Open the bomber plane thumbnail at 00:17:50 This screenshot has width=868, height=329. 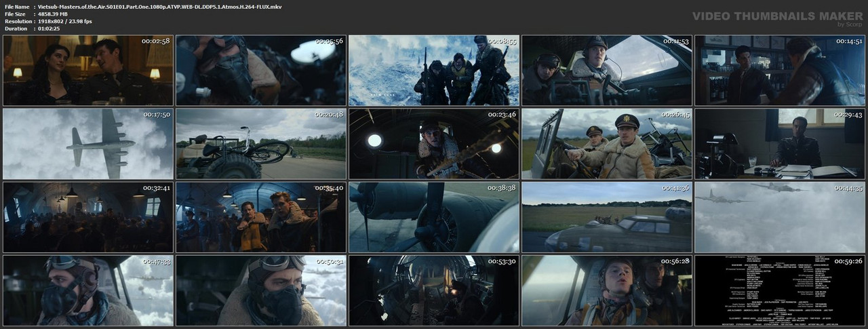pos(88,144)
